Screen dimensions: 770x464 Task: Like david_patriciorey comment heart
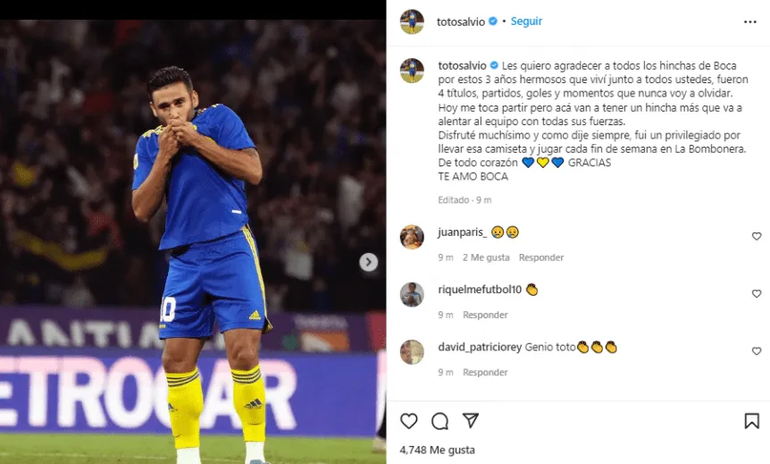756,351
